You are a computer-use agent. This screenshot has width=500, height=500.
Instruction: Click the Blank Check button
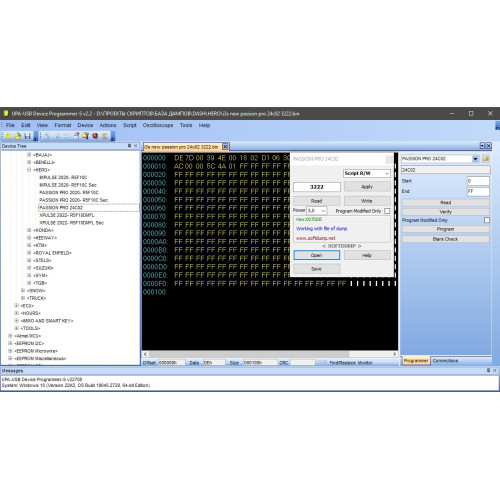445,239
